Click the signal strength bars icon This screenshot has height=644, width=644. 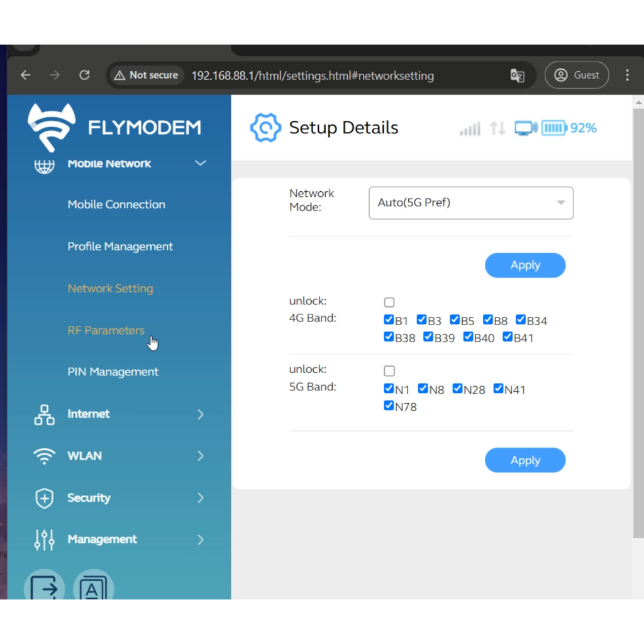[x=470, y=129]
